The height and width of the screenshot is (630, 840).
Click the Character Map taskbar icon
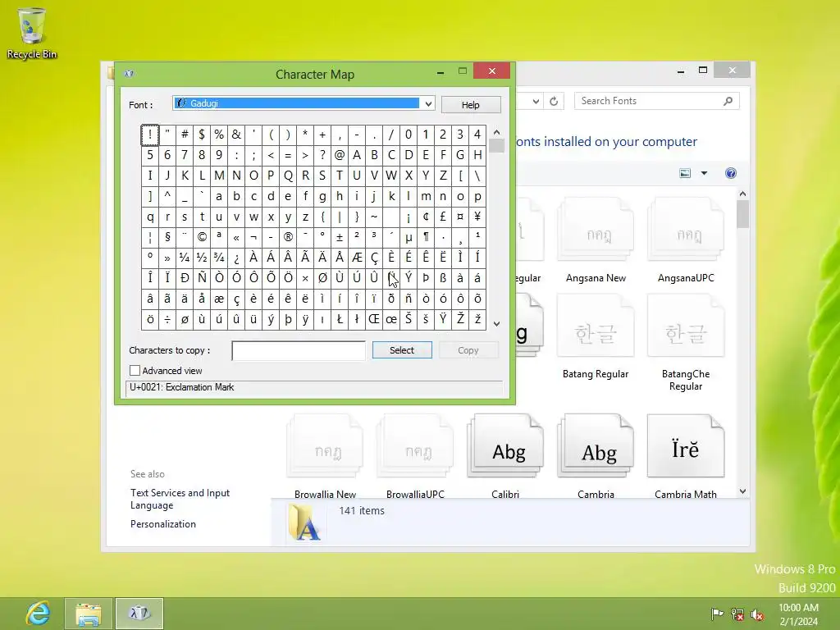(x=139, y=614)
